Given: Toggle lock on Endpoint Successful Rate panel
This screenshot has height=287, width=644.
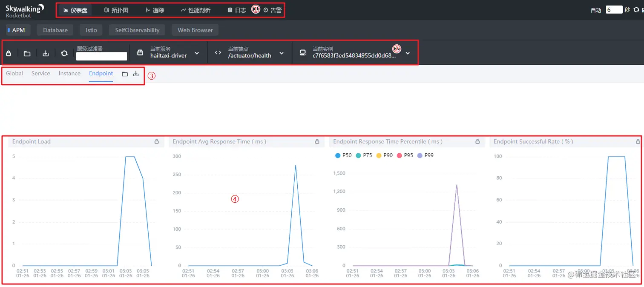Looking at the screenshot, I should [x=638, y=142].
